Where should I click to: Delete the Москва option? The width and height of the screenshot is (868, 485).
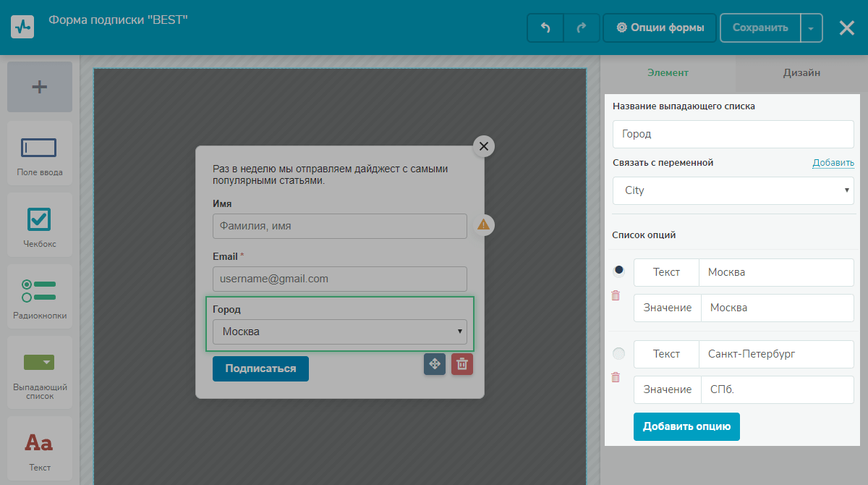(x=616, y=295)
